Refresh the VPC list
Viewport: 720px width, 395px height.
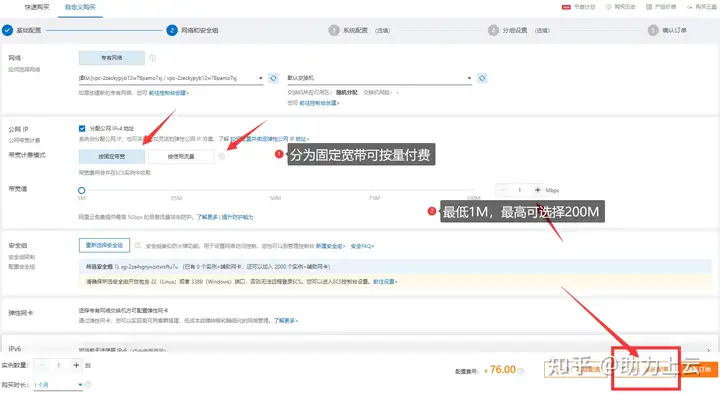point(273,78)
